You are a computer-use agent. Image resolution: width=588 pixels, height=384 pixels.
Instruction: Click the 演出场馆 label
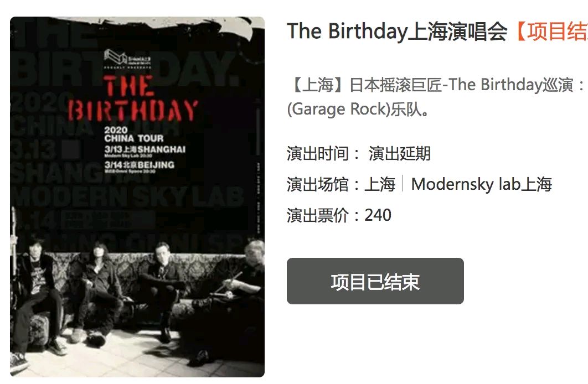pyautogui.click(x=318, y=184)
